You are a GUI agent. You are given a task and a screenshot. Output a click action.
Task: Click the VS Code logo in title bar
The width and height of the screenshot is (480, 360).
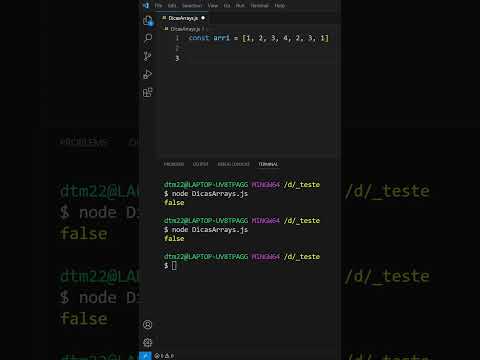point(146,5)
